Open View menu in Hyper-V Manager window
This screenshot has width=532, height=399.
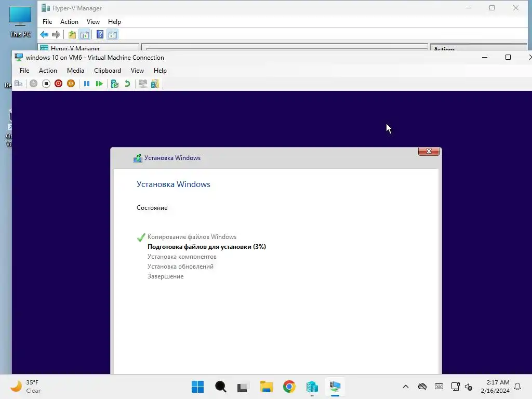click(x=93, y=22)
